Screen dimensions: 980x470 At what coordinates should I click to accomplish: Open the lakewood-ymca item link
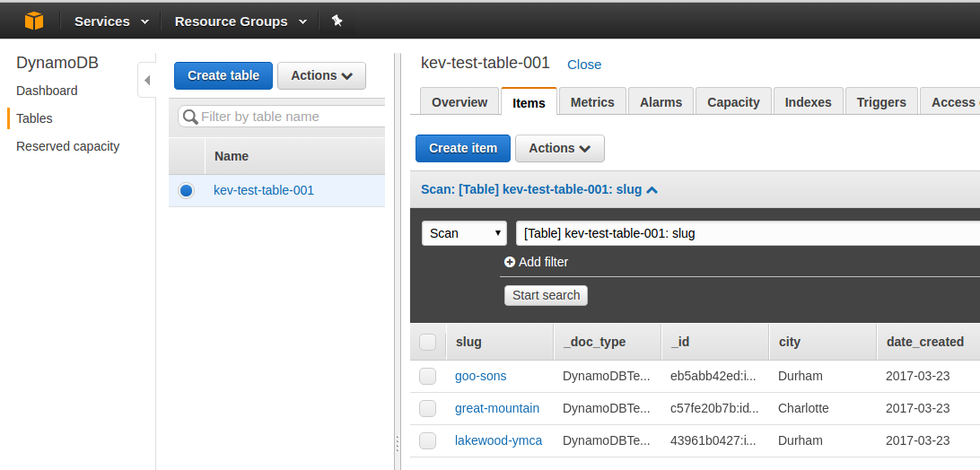tap(498, 440)
